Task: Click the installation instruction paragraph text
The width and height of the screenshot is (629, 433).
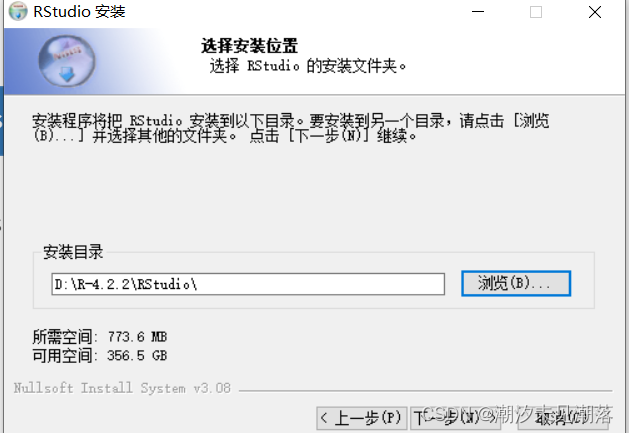Action: pos(290,128)
